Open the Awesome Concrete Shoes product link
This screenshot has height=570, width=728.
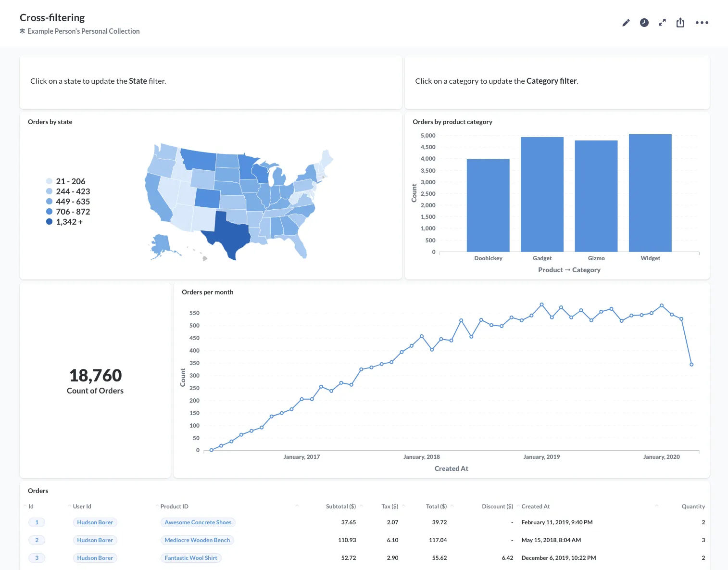point(198,522)
